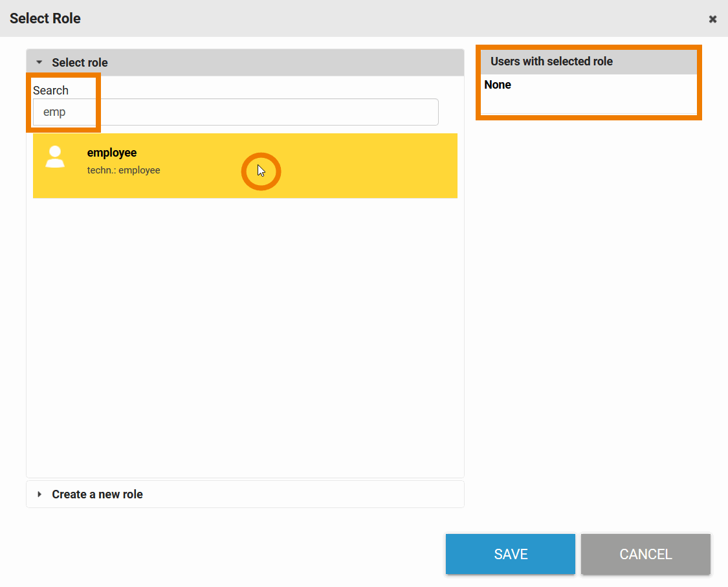
Task: Expand Create a new role triangle
Action: click(39, 494)
